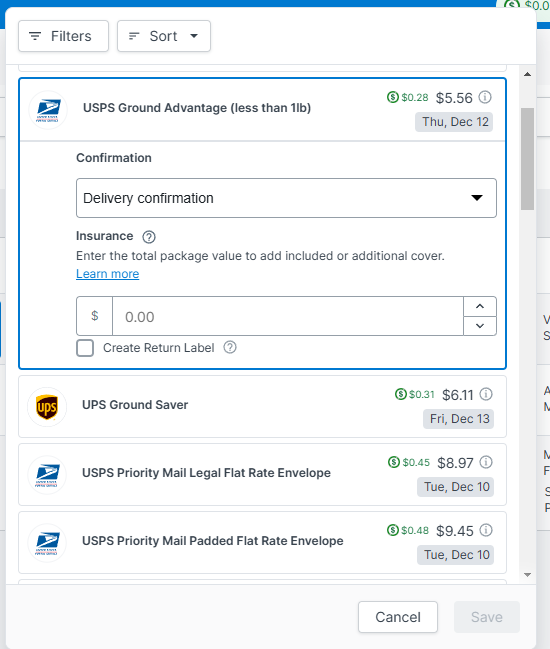Open the Learn more insurance link
This screenshot has height=649, width=550.
click(108, 274)
